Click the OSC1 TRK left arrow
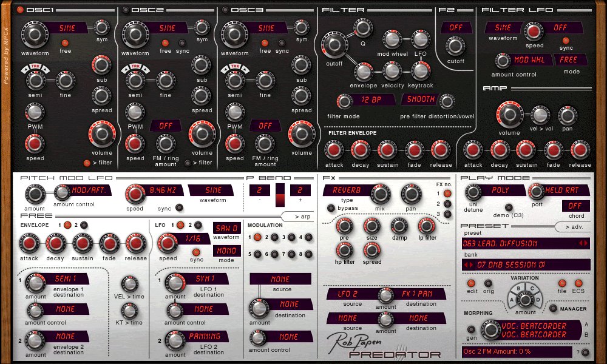Screen dimensions: 607x364 click(25, 70)
